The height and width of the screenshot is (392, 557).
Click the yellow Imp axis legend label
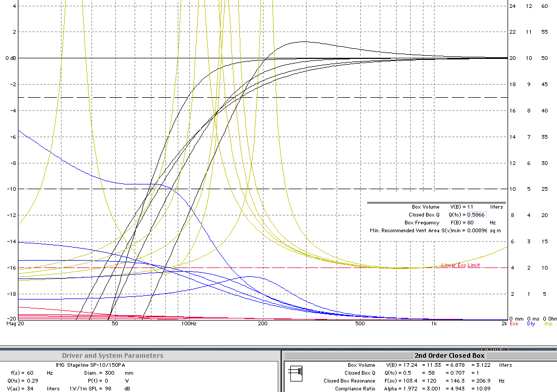point(549,324)
